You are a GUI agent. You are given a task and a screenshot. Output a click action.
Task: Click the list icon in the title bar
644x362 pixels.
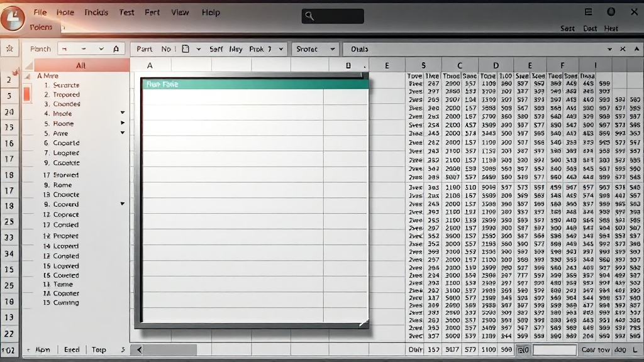click(589, 12)
